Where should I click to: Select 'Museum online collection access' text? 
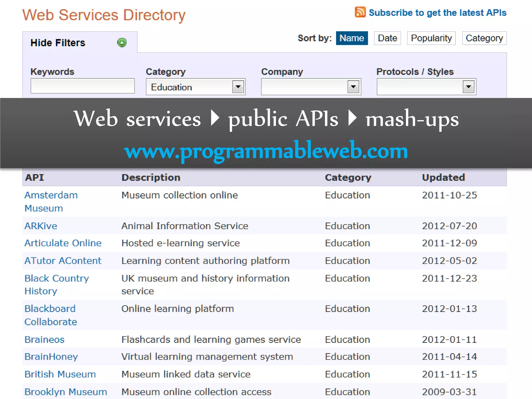196,392
